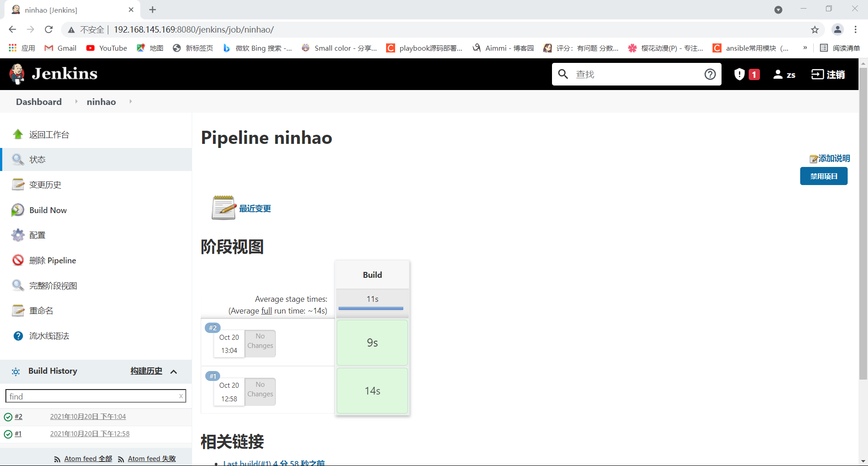
Task: Click the 注销 logout icon
Action: coord(817,74)
